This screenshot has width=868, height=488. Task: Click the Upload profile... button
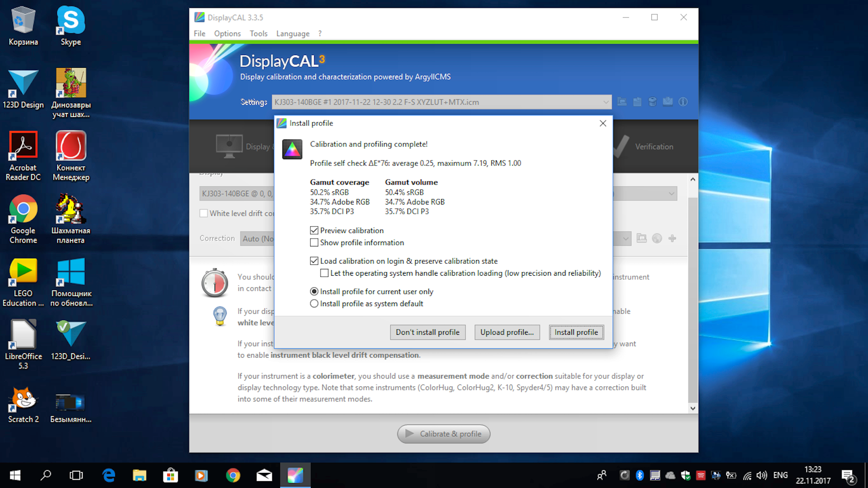tap(507, 332)
